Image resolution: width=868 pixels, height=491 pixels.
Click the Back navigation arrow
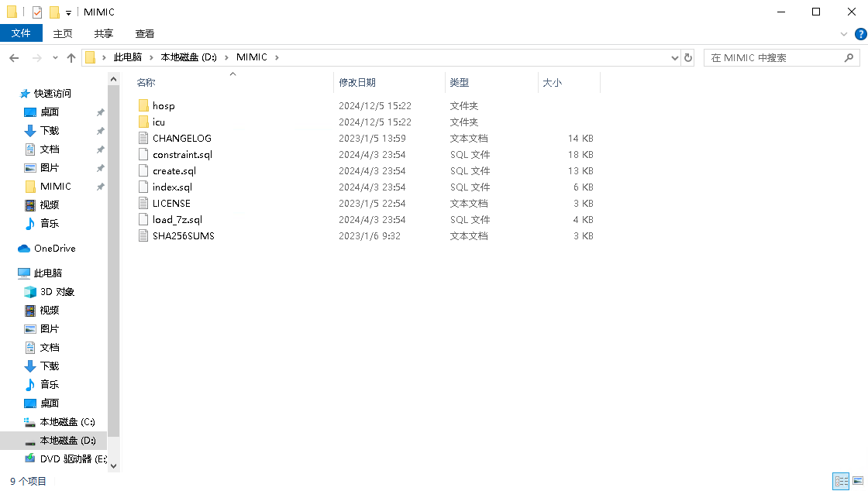point(14,58)
